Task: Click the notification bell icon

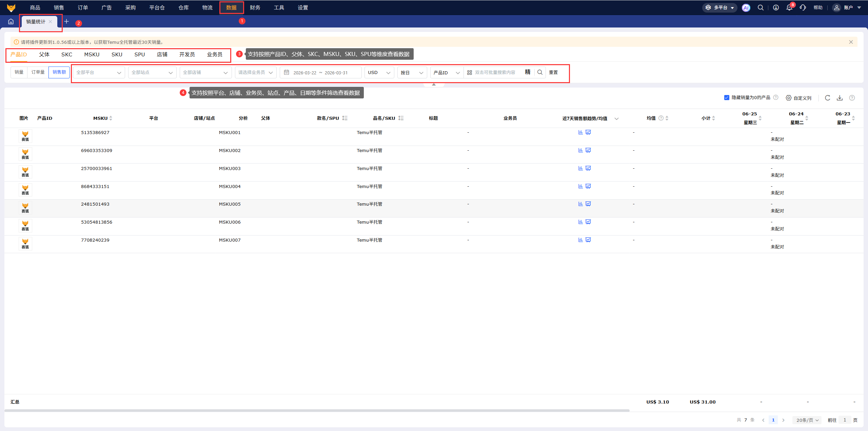Action: click(x=789, y=8)
